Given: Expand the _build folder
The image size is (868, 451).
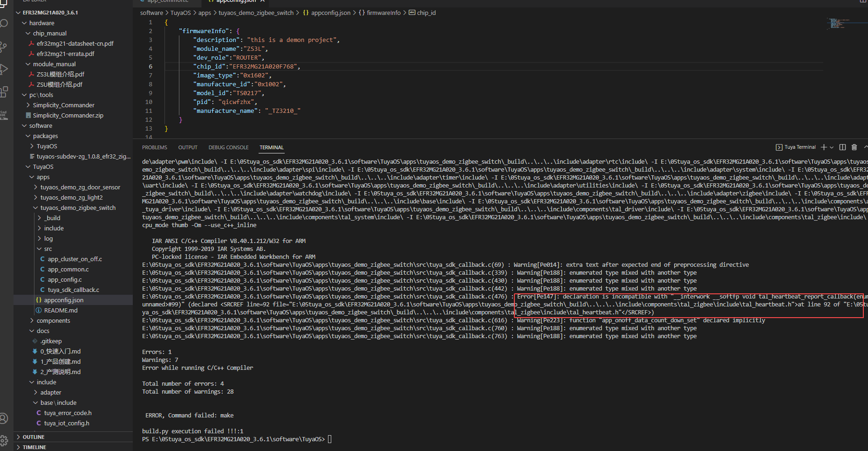Looking at the screenshot, I should tap(39, 218).
